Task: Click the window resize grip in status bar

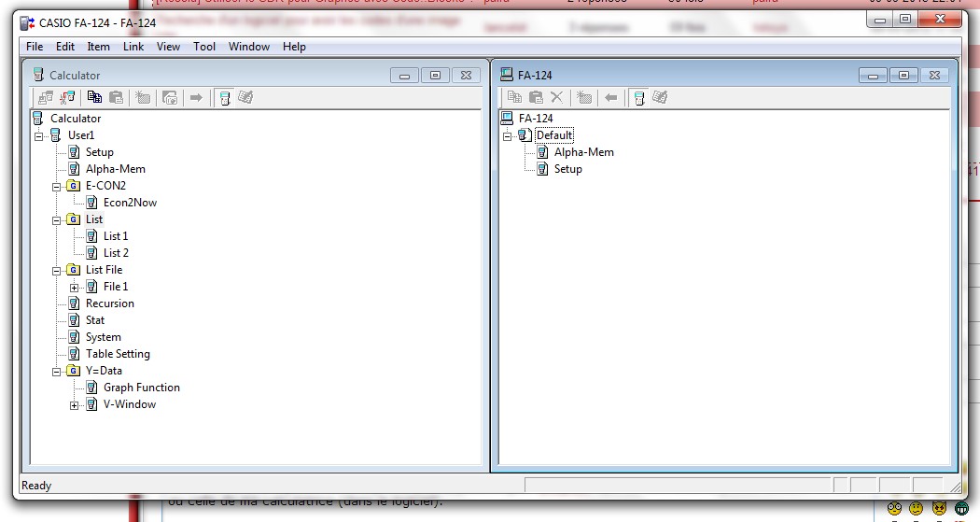Action: (955, 486)
